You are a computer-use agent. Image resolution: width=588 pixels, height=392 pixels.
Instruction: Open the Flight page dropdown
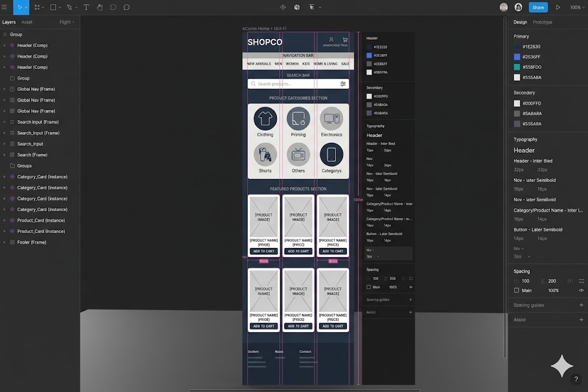(67, 22)
